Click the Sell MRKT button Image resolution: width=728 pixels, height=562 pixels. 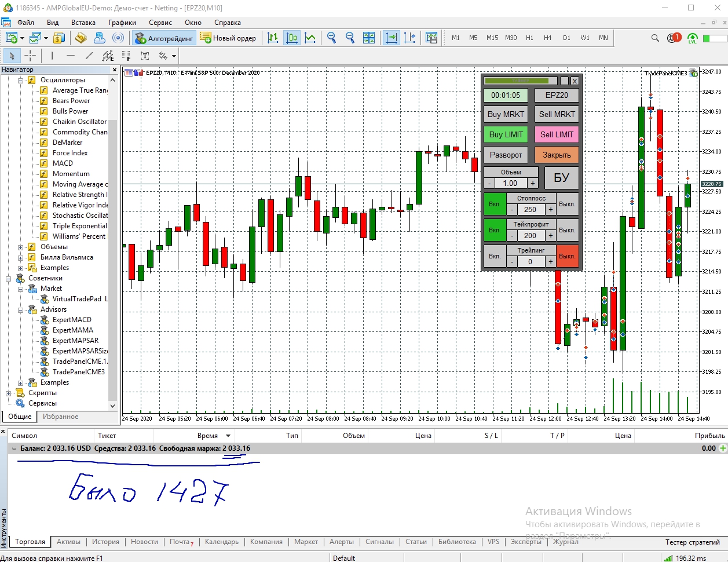pos(557,114)
